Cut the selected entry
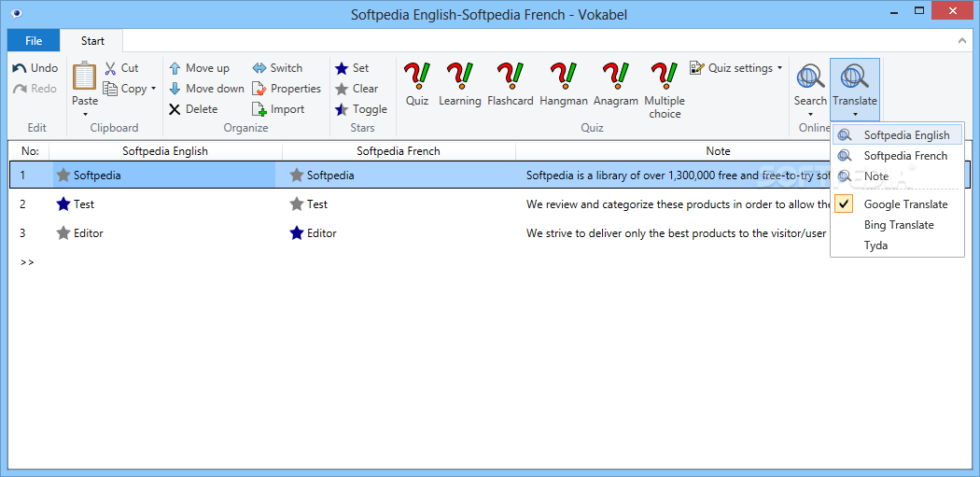The width and height of the screenshot is (980, 477). [121, 68]
